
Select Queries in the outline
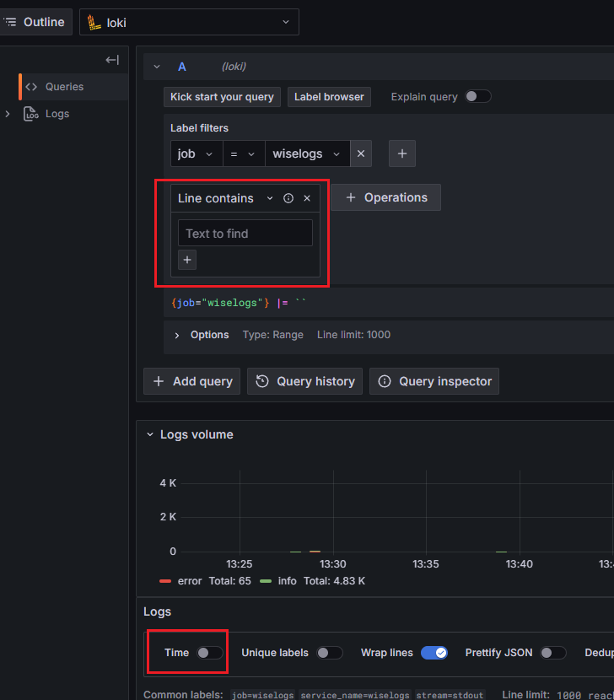pos(73,87)
